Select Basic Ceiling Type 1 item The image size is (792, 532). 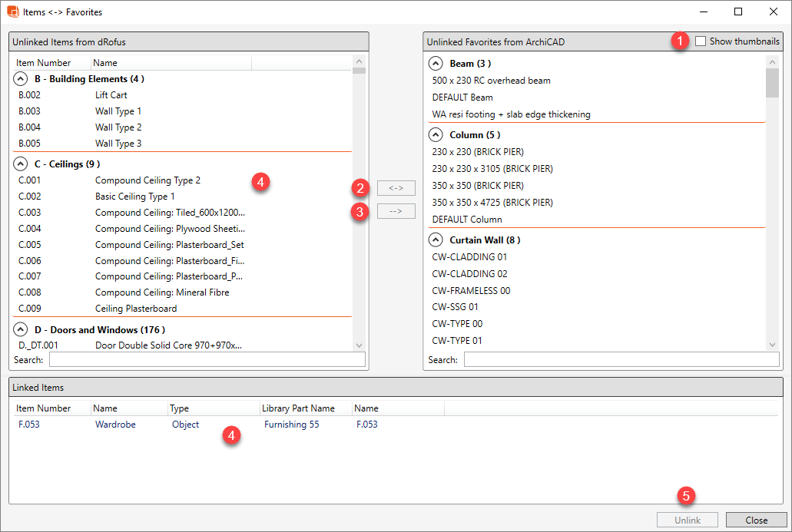click(134, 197)
